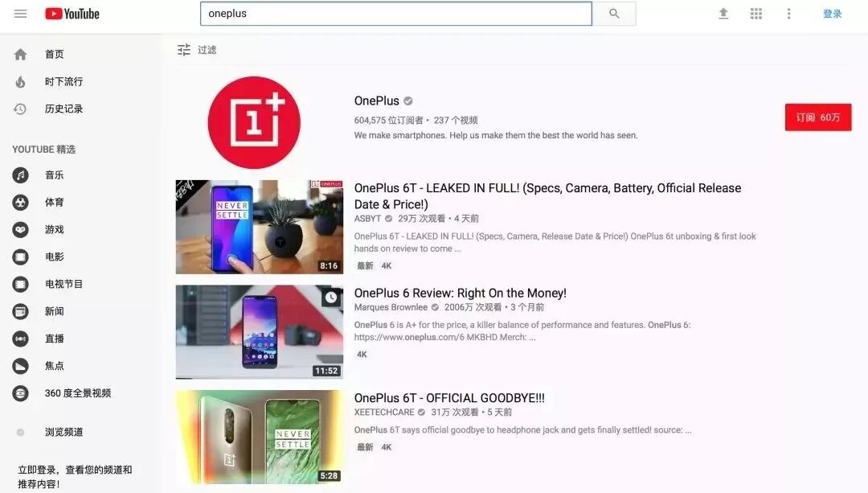The height and width of the screenshot is (493, 868).
Task: Click 最新 badge under OnePlus 6T LEAKED video
Action: point(365,266)
